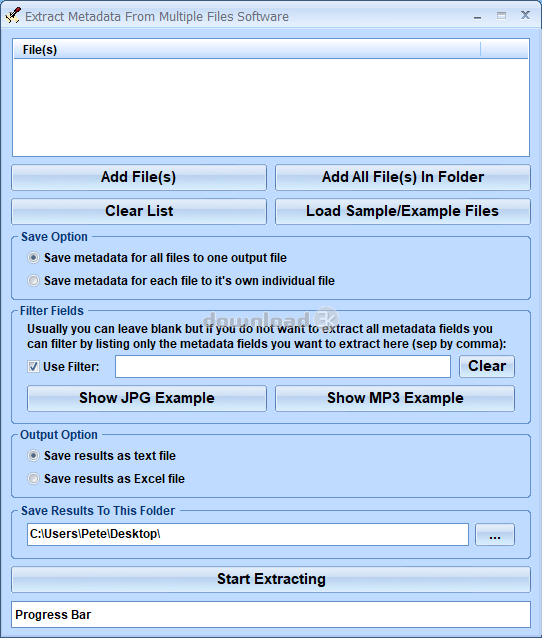Click the Progress Bar area
Viewport: 542px width, 638px height.
271,614
